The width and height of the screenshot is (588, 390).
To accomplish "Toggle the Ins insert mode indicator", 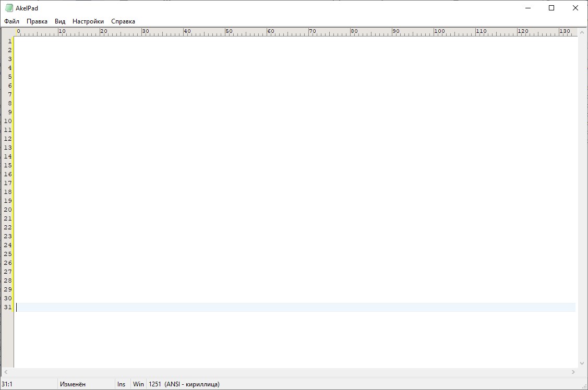I will click(122, 384).
